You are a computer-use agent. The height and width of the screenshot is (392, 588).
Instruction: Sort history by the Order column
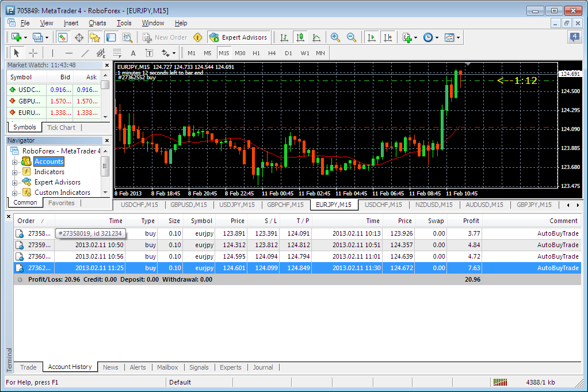(34, 221)
